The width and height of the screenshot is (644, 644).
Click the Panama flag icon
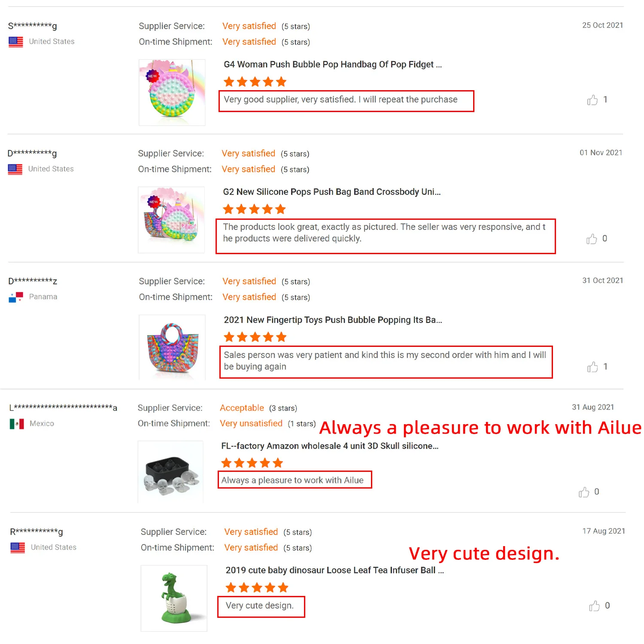point(16,297)
